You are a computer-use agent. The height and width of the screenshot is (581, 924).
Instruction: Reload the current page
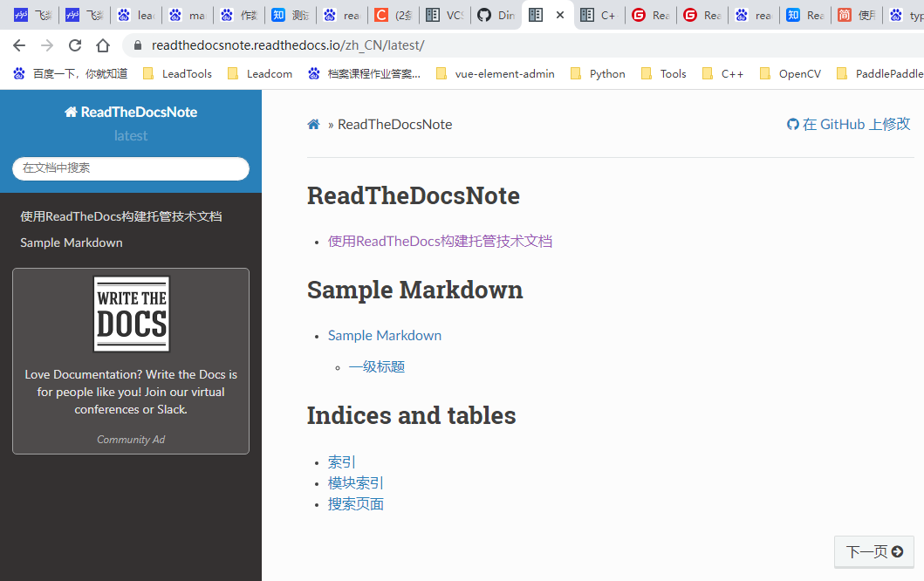point(75,45)
